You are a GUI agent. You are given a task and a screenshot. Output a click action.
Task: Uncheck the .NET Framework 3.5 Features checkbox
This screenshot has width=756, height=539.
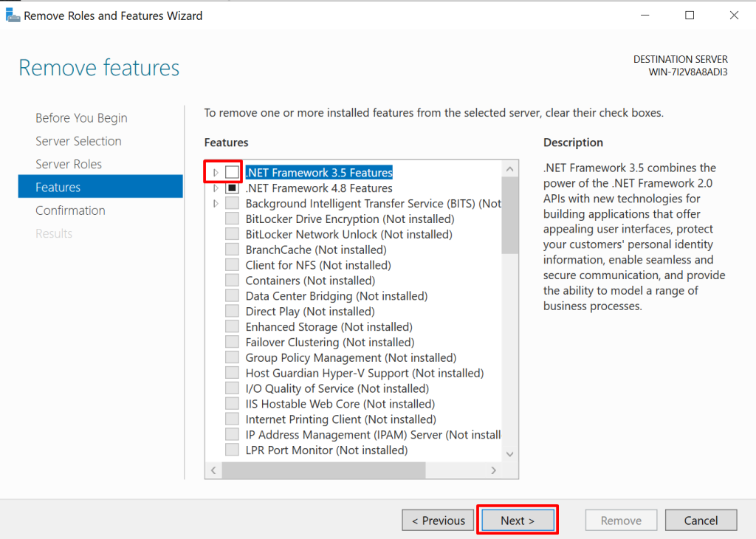coord(233,173)
